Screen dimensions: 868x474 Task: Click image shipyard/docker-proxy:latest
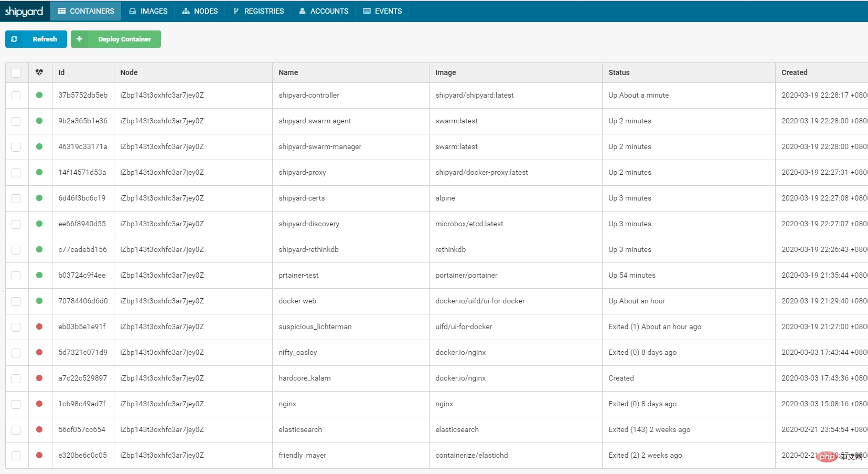(x=481, y=172)
